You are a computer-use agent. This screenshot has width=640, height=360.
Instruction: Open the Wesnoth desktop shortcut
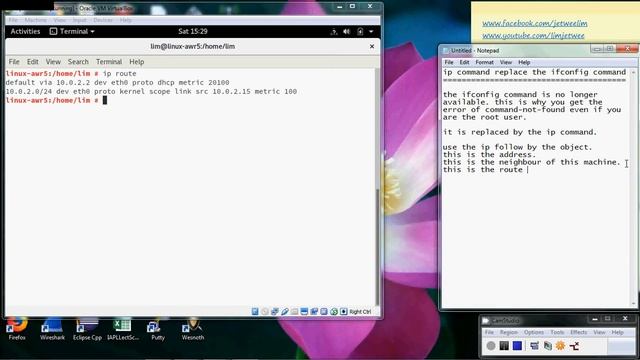[x=193, y=329]
